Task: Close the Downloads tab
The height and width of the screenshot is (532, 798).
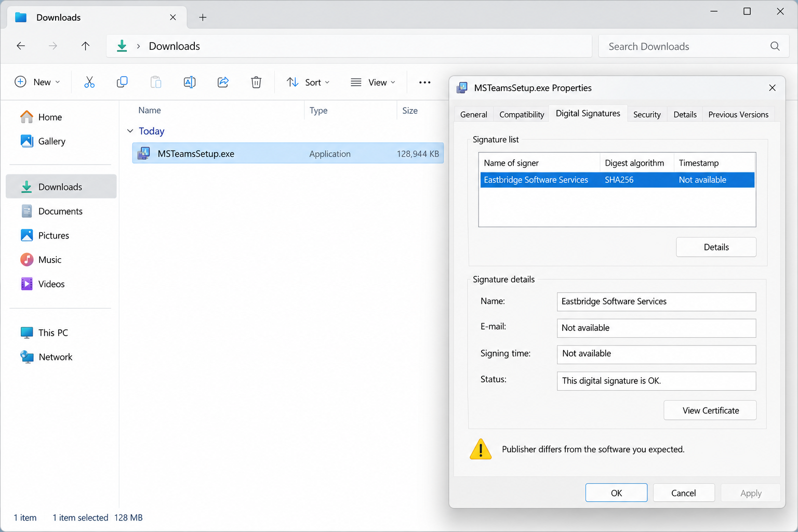Action: pyautogui.click(x=173, y=18)
